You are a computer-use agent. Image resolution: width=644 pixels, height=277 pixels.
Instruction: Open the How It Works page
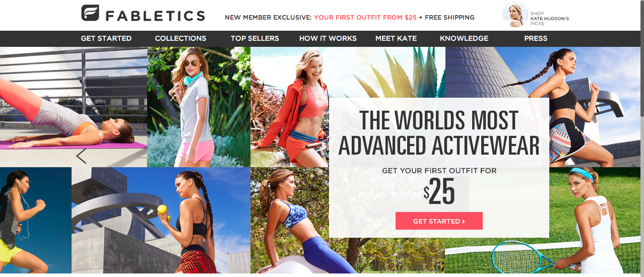pos(328,38)
